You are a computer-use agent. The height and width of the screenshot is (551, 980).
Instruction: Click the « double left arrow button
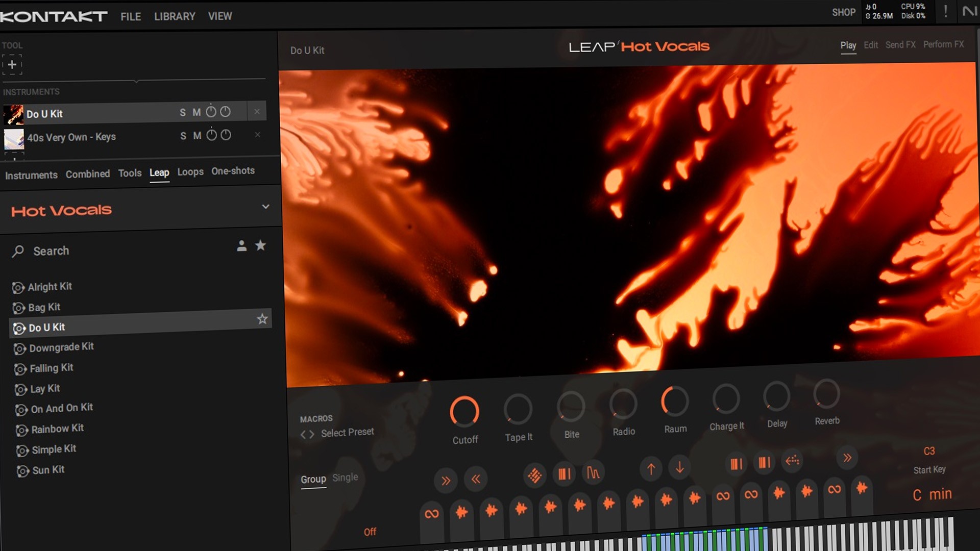[x=476, y=479]
